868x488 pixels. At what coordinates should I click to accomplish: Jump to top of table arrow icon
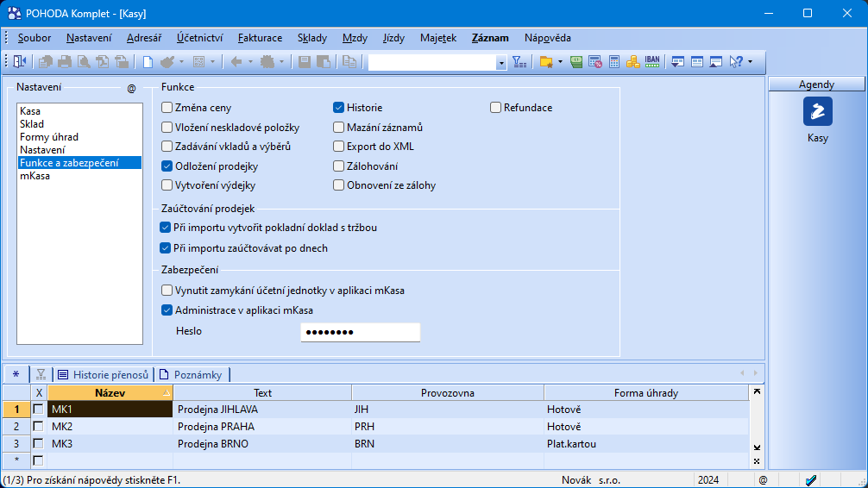[757, 391]
